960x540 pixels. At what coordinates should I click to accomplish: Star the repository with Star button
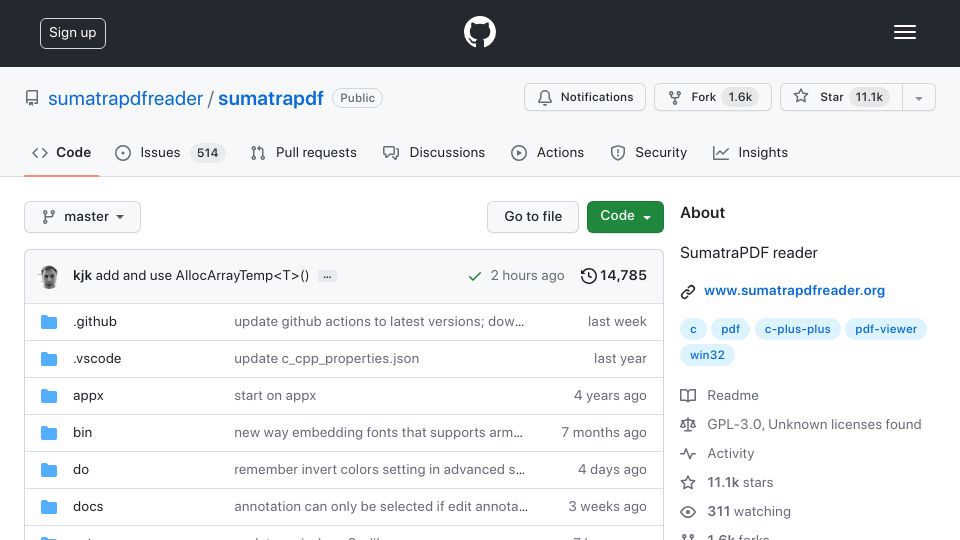click(841, 97)
